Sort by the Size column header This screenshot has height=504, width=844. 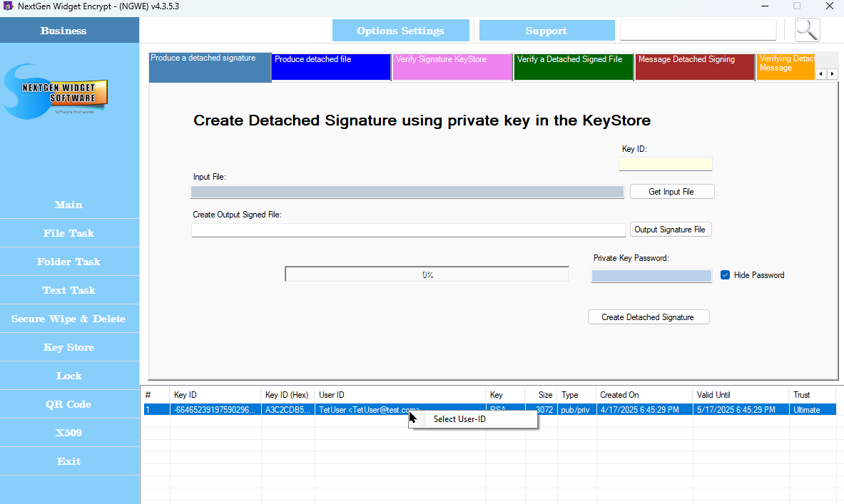click(x=541, y=395)
